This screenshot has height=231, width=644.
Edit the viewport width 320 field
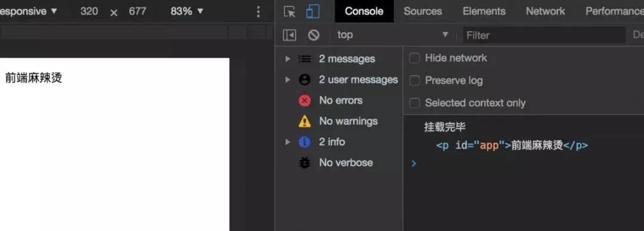(x=89, y=11)
